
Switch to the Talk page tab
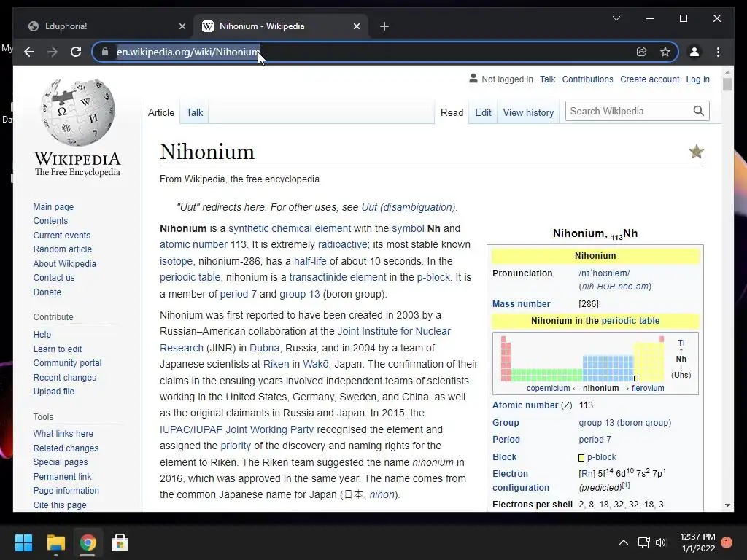(194, 113)
